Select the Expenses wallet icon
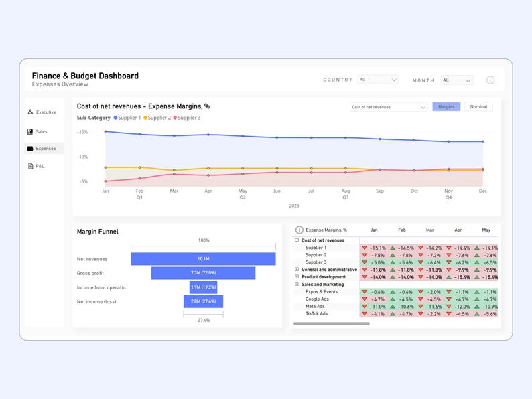The image size is (532, 399). pos(30,149)
